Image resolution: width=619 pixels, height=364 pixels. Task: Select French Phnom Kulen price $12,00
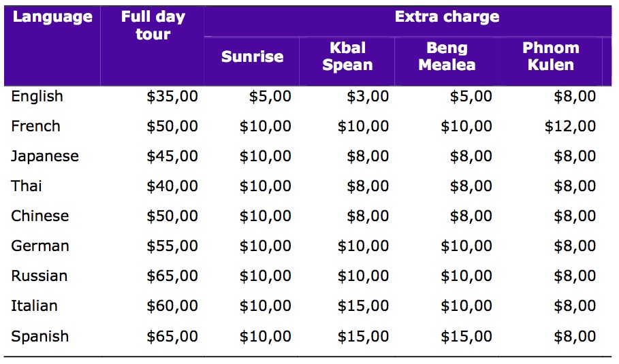click(570, 127)
